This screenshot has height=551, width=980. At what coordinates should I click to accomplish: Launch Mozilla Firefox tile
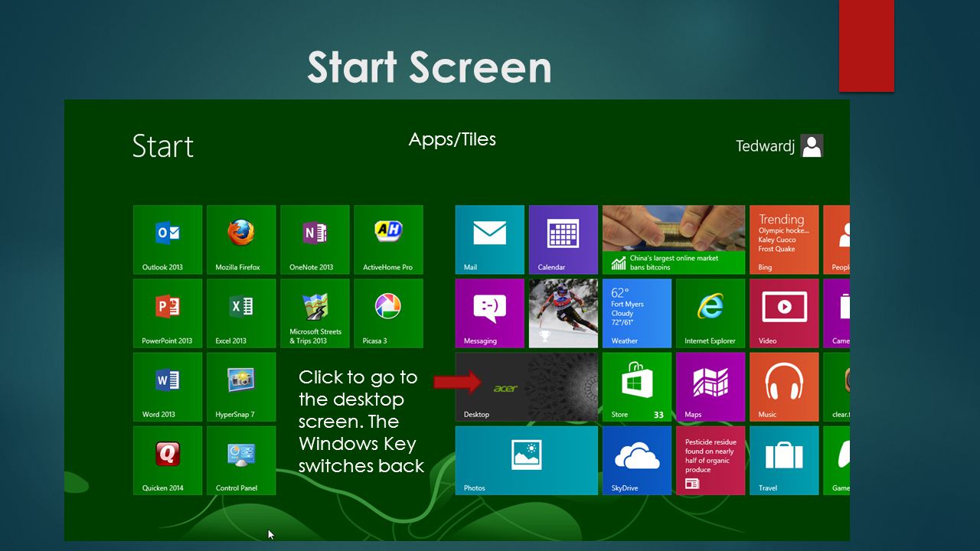pos(241,240)
